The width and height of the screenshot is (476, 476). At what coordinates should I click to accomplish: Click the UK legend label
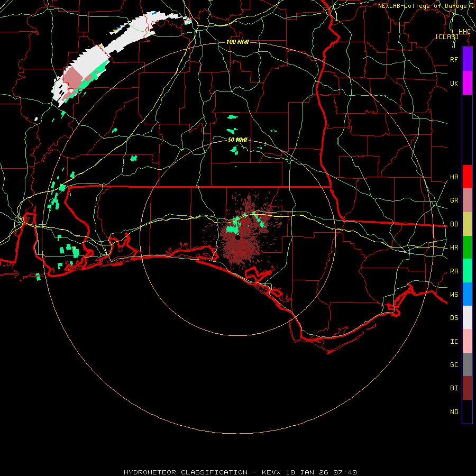point(454,83)
